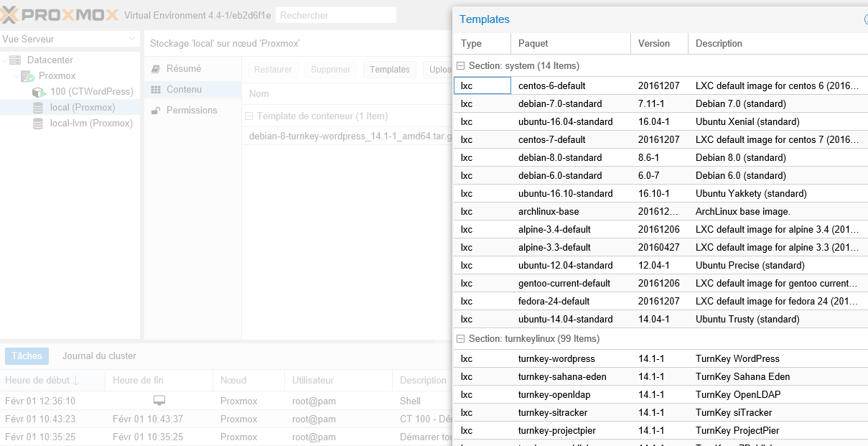The width and height of the screenshot is (868, 446).
Task: Click the local storage database icon
Action: click(38, 108)
